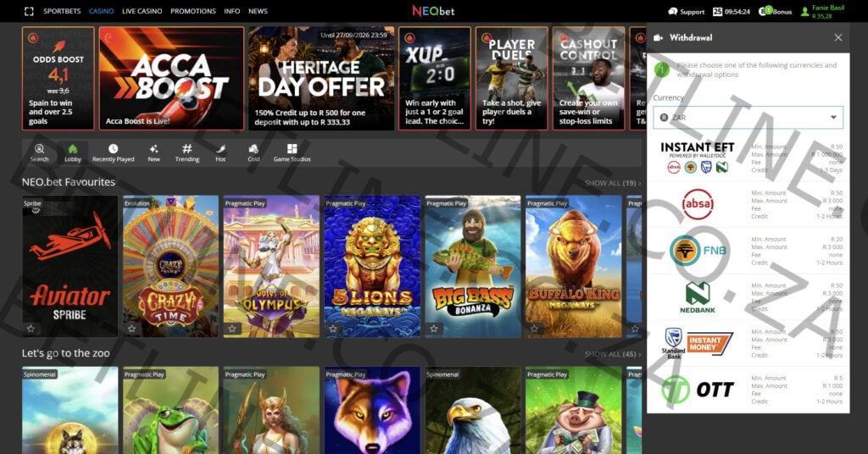Open Heritage Day Offer banner
Viewport: 868px width, 454px height.
[x=321, y=79]
